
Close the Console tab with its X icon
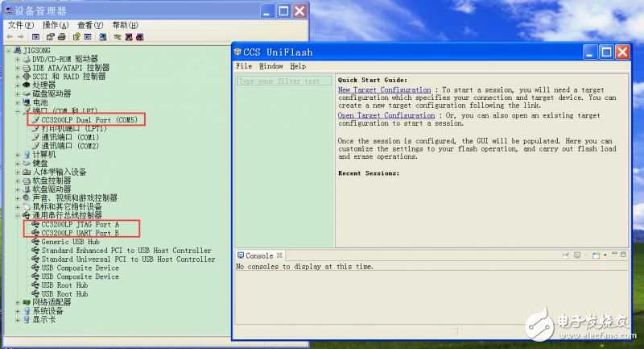[279, 256]
